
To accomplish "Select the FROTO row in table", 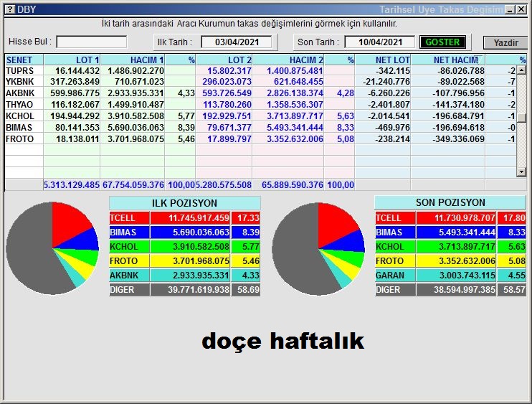I will [260, 139].
